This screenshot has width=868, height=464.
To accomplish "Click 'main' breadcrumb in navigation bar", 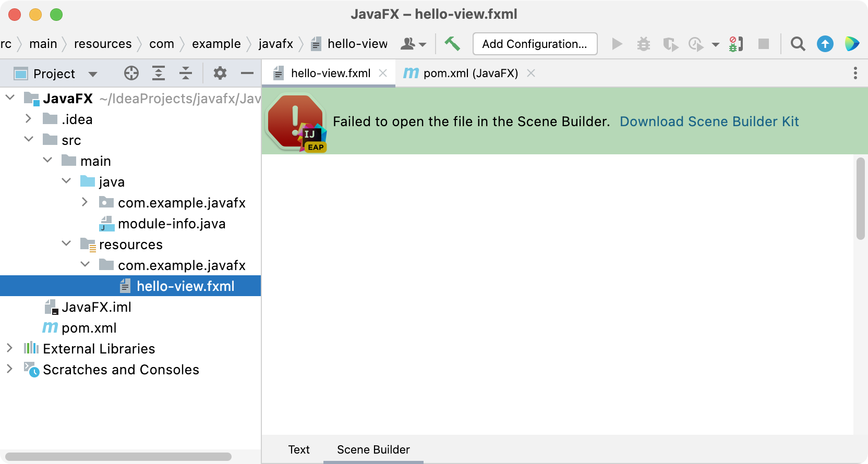I will coord(43,44).
